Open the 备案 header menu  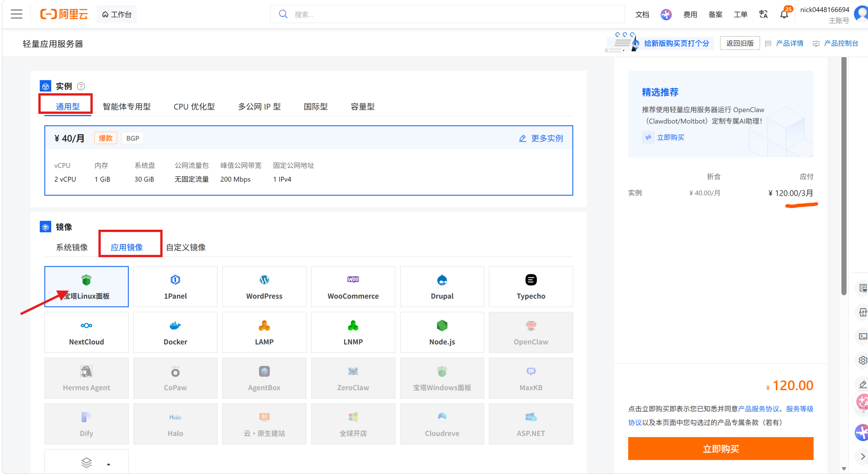(x=715, y=14)
